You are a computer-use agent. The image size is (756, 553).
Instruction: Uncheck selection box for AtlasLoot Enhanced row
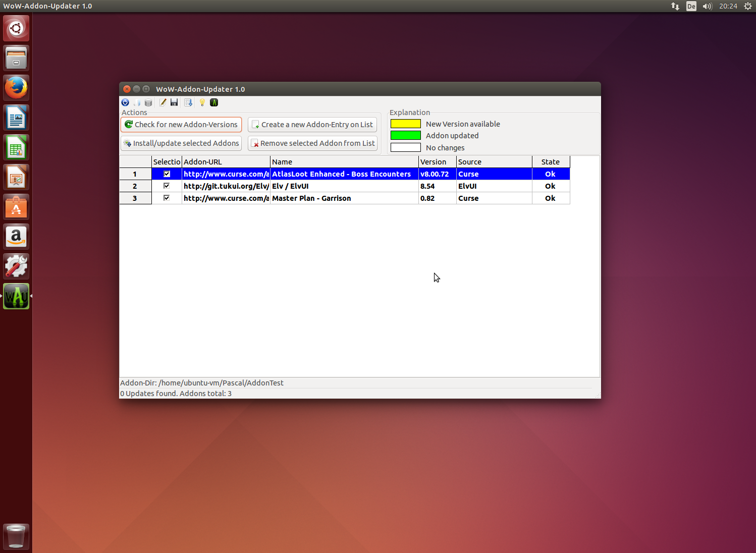click(x=167, y=174)
